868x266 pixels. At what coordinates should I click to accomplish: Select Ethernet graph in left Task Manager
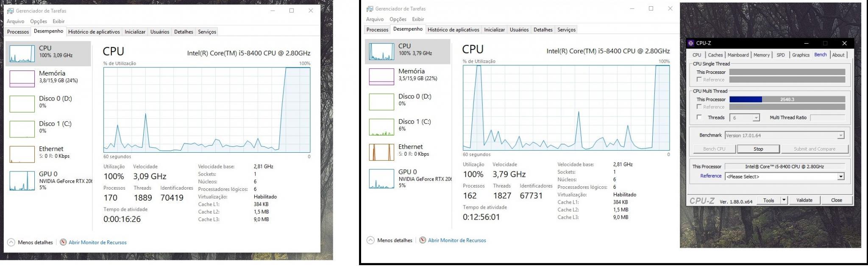[x=22, y=154]
